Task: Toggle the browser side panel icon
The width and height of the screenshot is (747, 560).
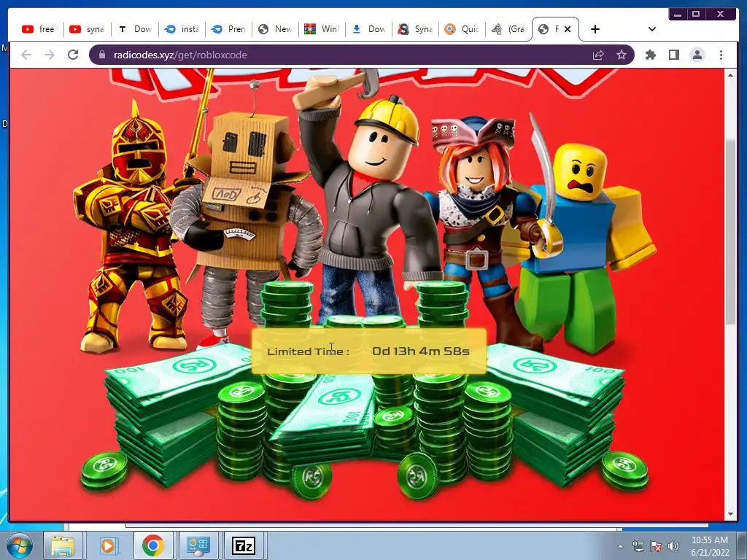Action: 673,55
